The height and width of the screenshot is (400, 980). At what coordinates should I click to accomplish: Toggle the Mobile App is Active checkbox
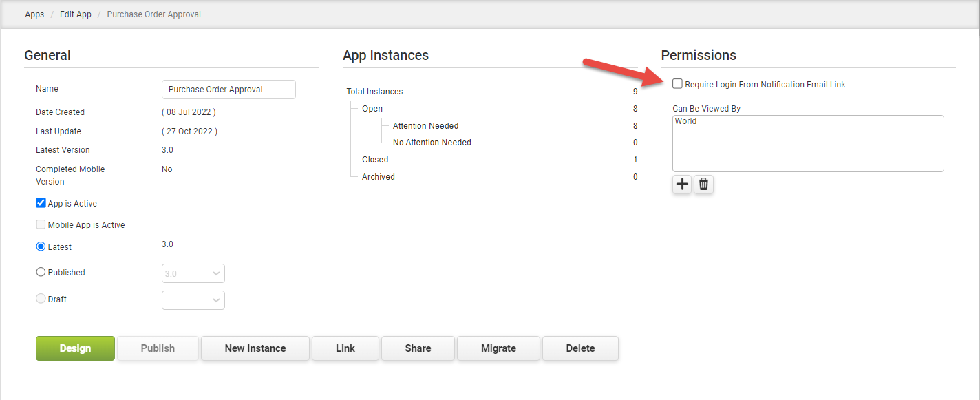(41, 224)
